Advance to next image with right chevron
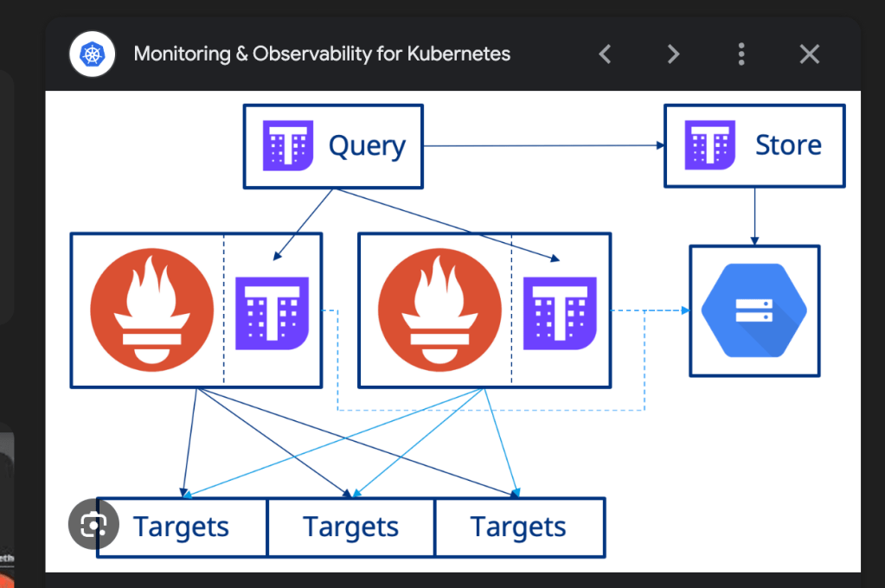The width and height of the screenshot is (885, 588). click(673, 54)
